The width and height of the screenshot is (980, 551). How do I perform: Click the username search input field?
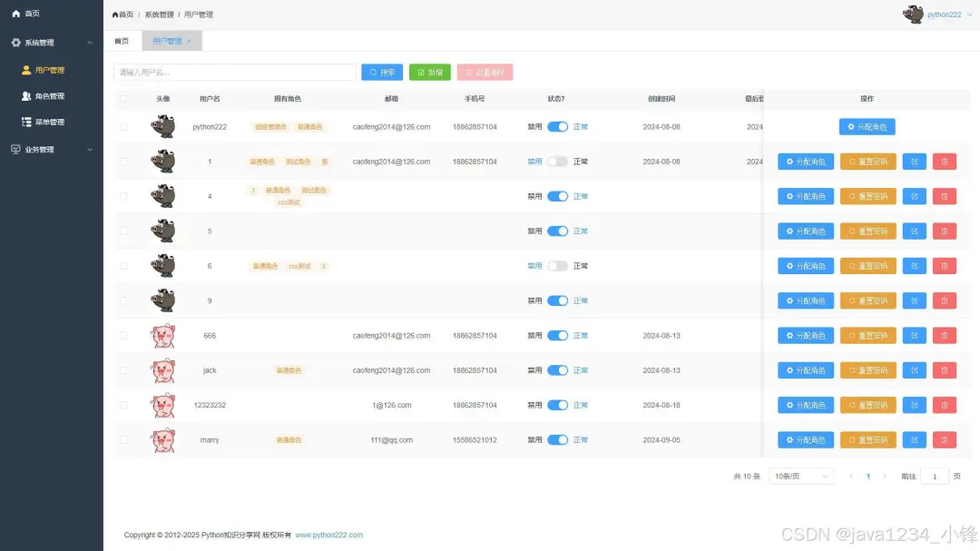[x=236, y=72]
